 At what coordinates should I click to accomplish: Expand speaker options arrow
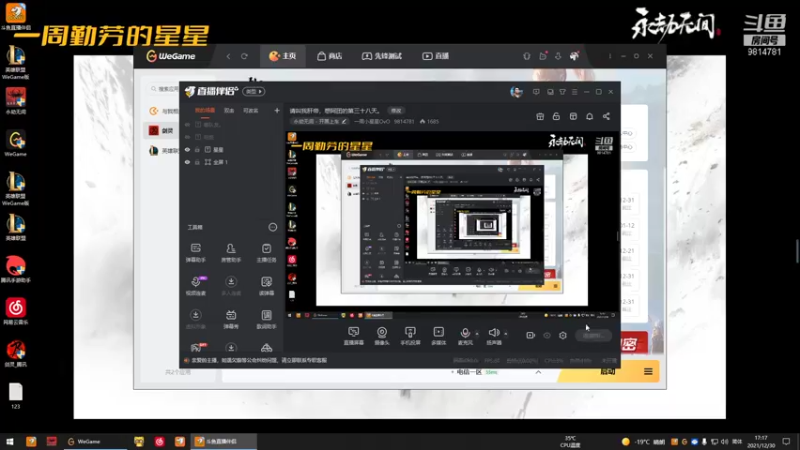[x=506, y=334]
